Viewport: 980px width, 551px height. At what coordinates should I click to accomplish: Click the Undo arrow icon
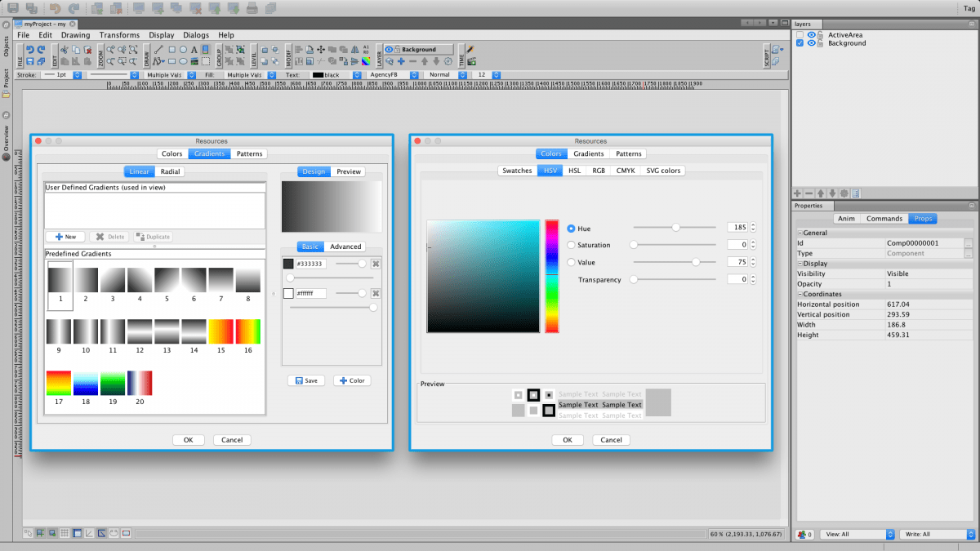29,49
